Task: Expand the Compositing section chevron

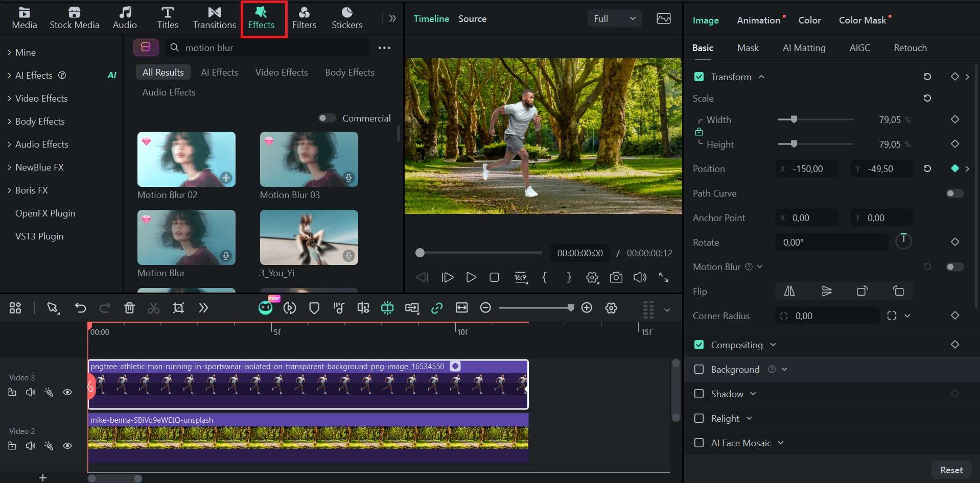Action: (773, 345)
